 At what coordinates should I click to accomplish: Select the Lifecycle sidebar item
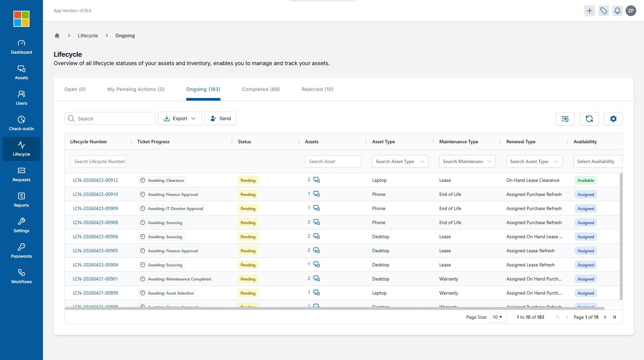pyautogui.click(x=21, y=149)
